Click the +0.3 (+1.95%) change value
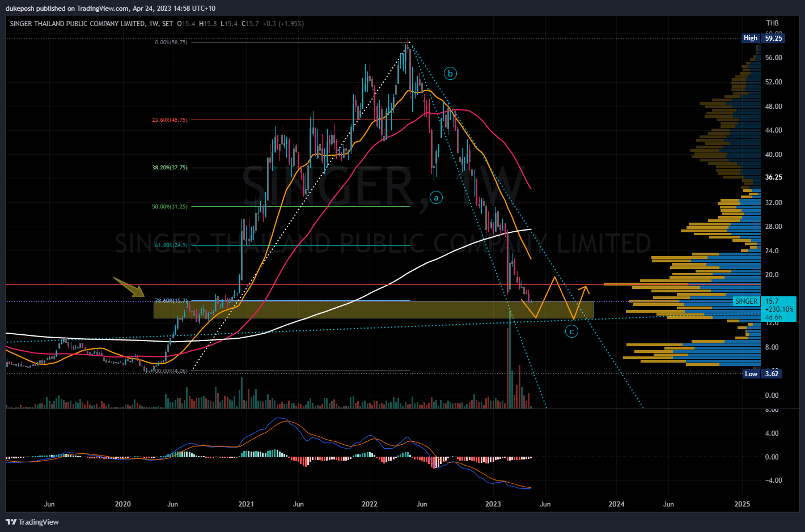Viewport: 805px width, 532px height. coord(283,24)
